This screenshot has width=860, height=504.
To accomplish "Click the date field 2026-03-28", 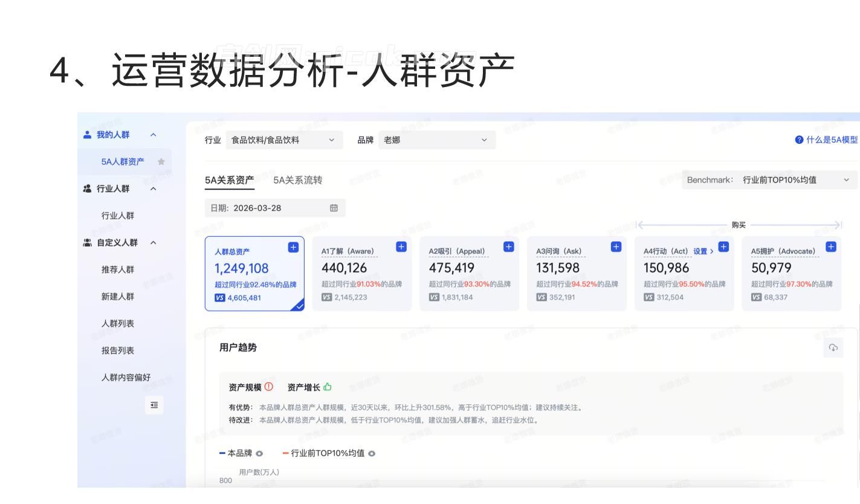I will 275,208.
